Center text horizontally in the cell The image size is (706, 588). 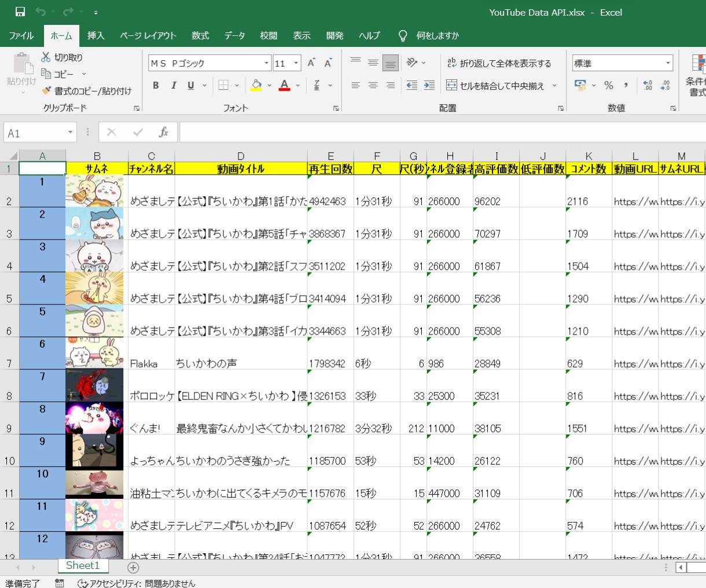click(373, 85)
